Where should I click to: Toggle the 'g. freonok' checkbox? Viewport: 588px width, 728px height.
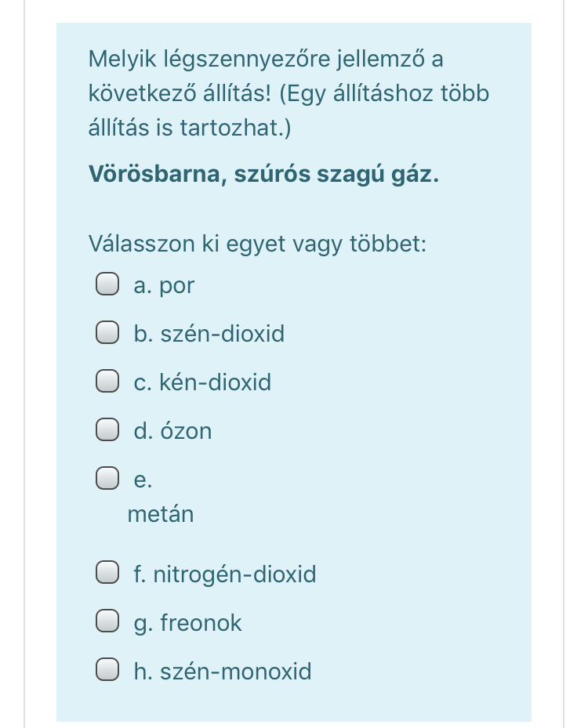click(x=107, y=623)
